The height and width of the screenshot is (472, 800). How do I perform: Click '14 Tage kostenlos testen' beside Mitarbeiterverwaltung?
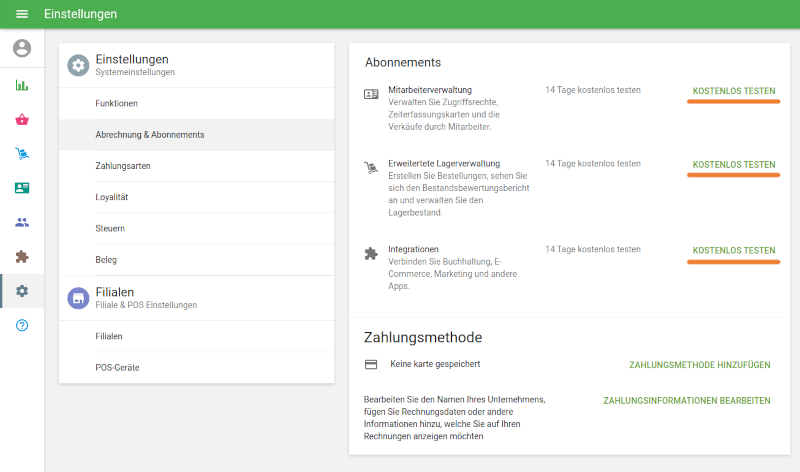pyautogui.click(x=593, y=90)
